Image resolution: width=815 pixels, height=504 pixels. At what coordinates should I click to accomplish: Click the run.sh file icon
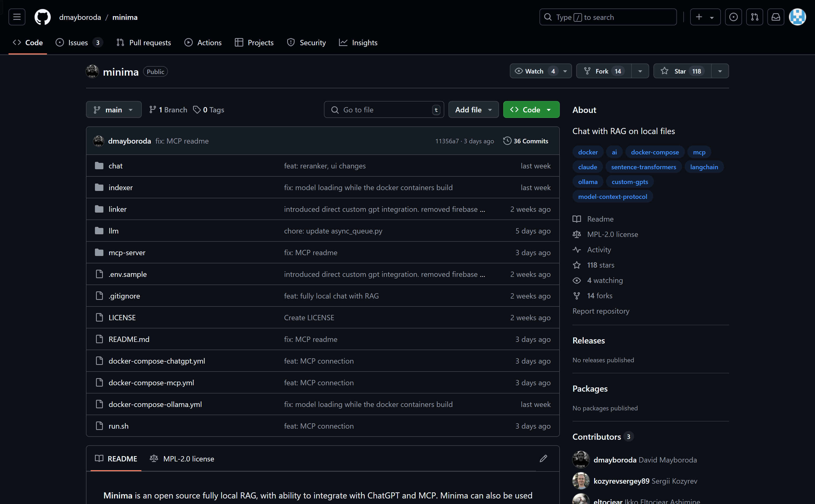tap(99, 426)
